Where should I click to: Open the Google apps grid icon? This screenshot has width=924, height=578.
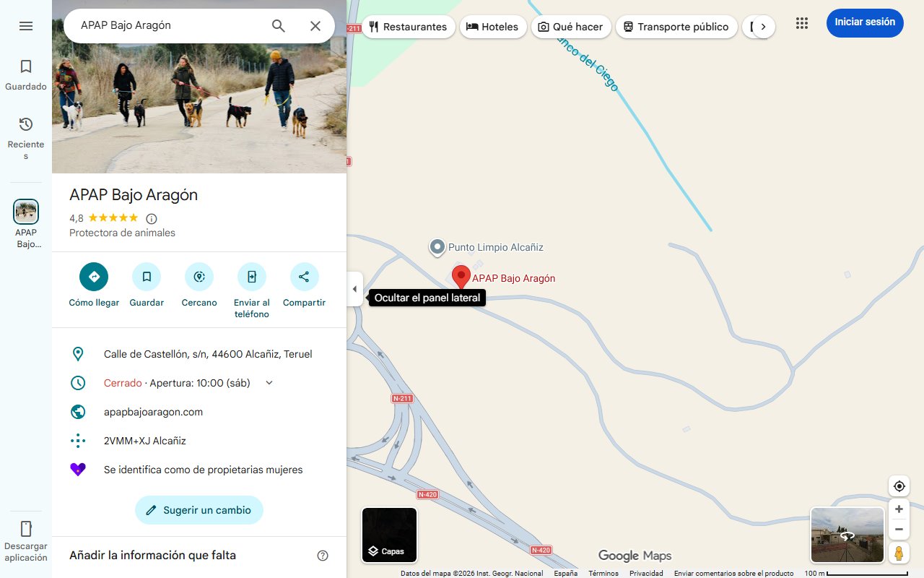[801, 23]
